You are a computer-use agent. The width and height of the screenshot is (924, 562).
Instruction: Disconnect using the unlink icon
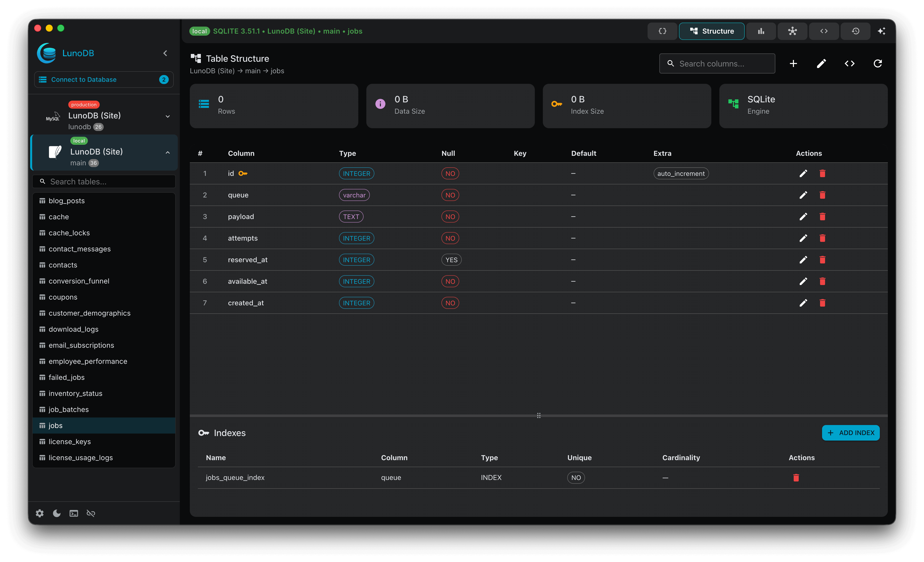tap(91, 513)
